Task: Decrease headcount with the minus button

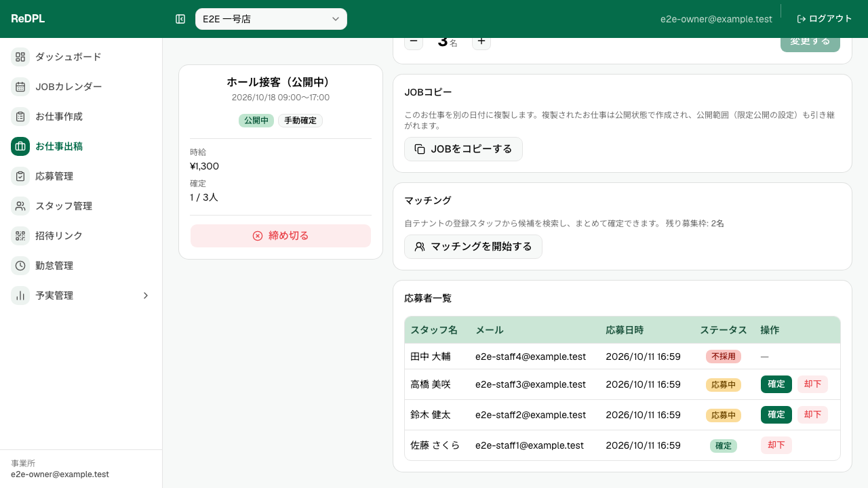Action: point(414,41)
